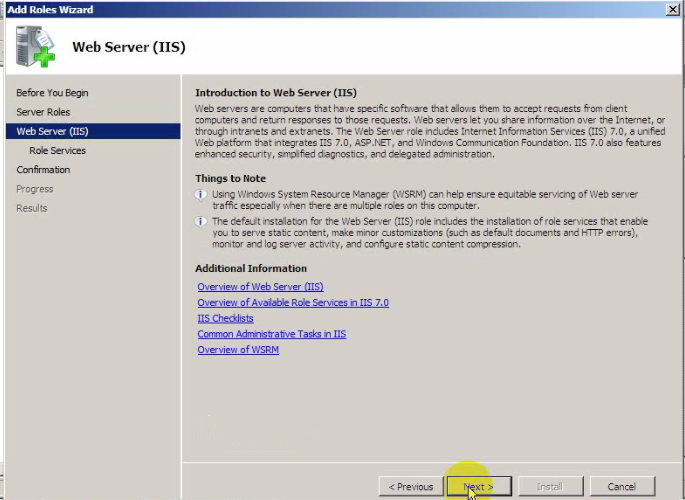This screenshot has width=685, height=500.
Task: Go to Before You Begin step
Action: tap(52, 93)
